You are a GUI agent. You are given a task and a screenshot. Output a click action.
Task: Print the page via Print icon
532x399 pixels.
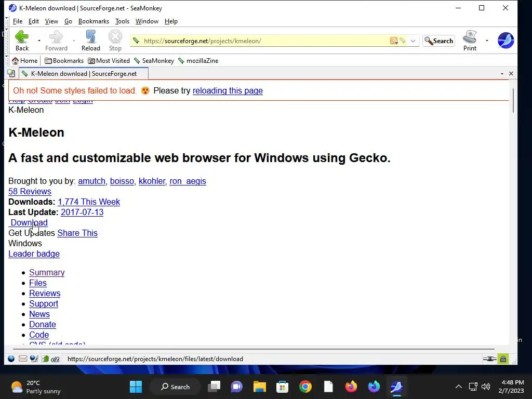tap(470, 41)
